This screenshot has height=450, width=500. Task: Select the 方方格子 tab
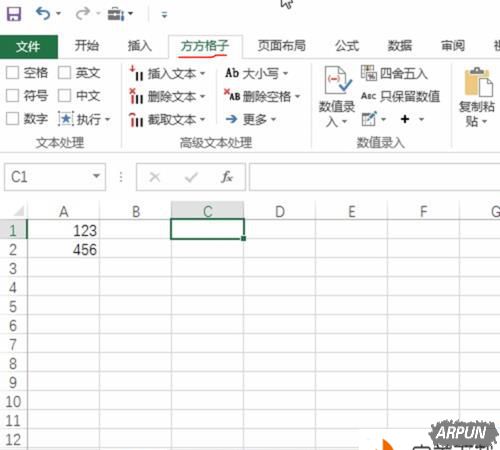tap(205, 46)
